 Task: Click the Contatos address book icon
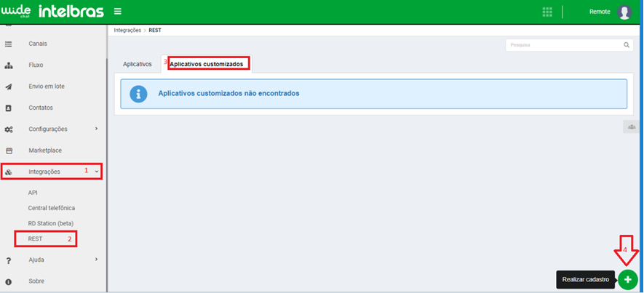[8, 108]
